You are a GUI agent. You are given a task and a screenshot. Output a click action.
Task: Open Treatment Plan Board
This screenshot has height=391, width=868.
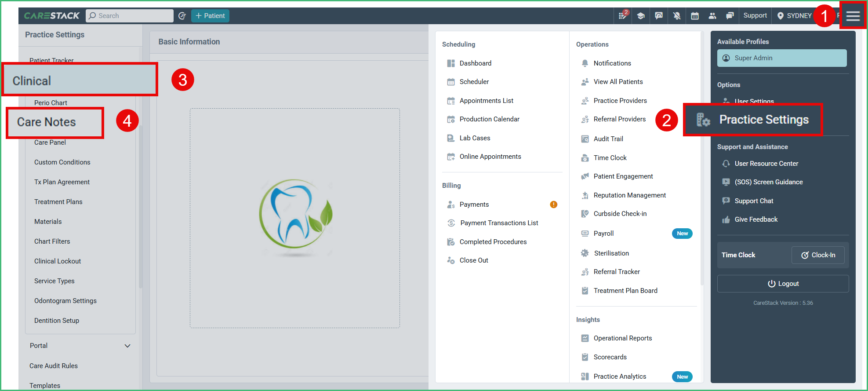(625, 291)
